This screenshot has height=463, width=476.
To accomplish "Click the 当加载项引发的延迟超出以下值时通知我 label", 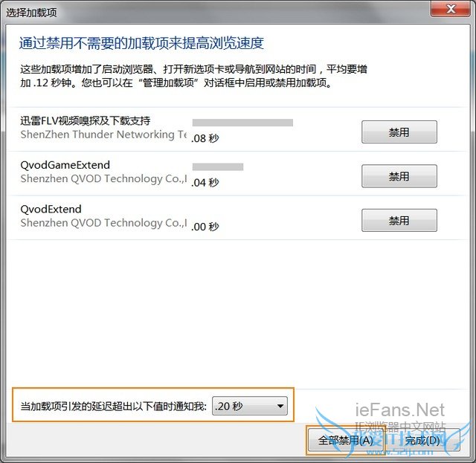I will 113,406.
